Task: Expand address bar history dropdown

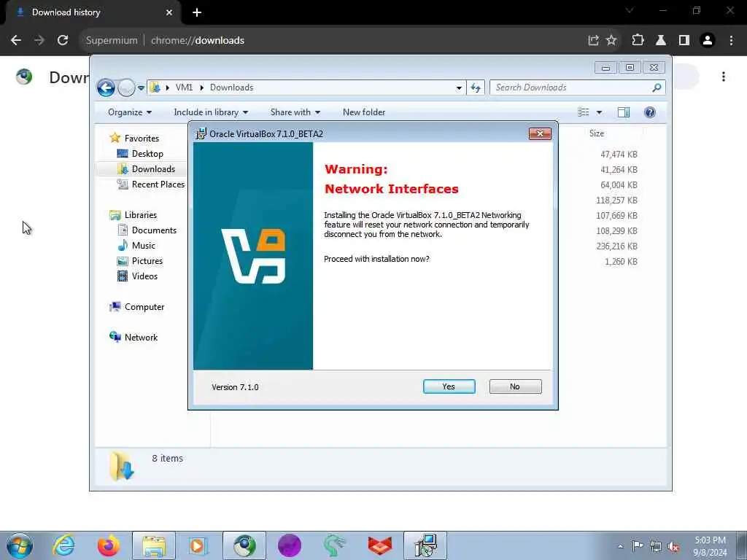Action: tap(459, 87)
